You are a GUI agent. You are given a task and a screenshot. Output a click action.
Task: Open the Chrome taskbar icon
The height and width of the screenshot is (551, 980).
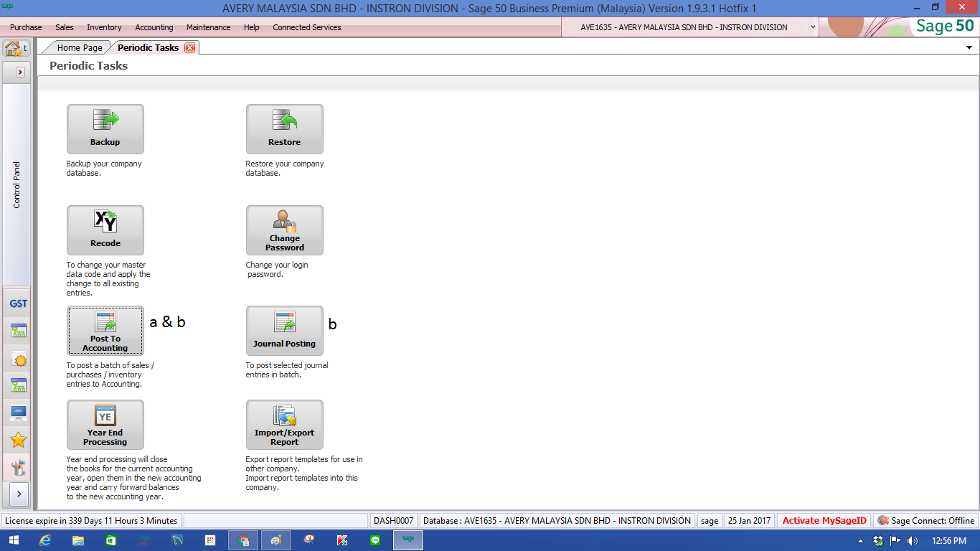click(x=244, y=540)
